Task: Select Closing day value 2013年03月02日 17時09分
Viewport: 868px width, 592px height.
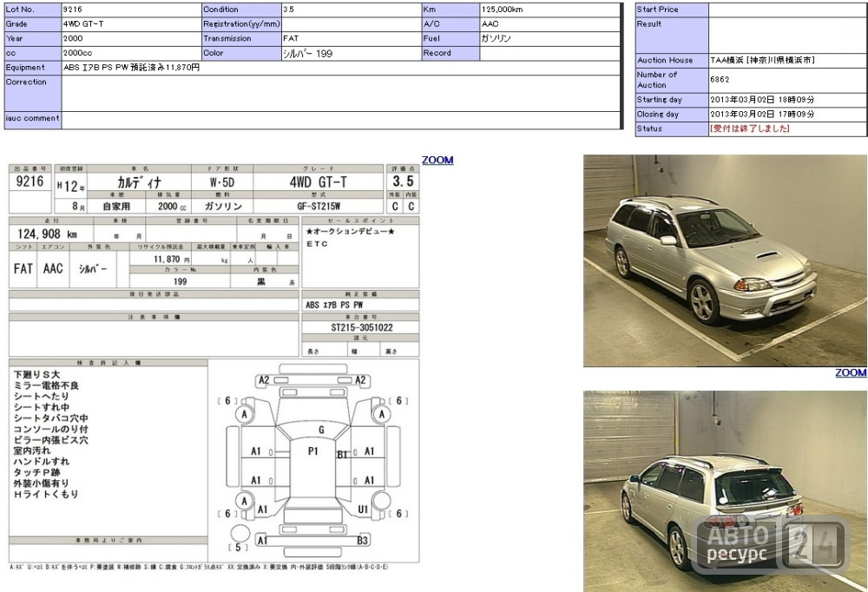Action: [762, 114]
